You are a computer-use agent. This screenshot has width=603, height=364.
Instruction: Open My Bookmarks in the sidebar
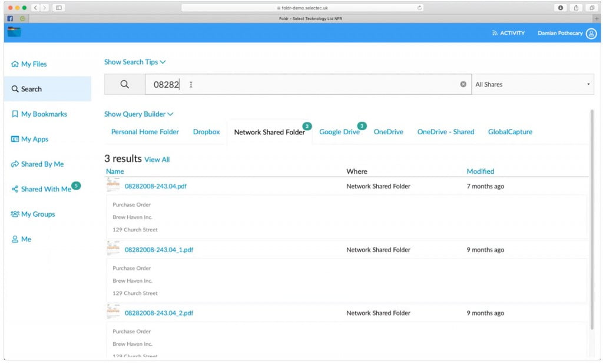(39, 114)
